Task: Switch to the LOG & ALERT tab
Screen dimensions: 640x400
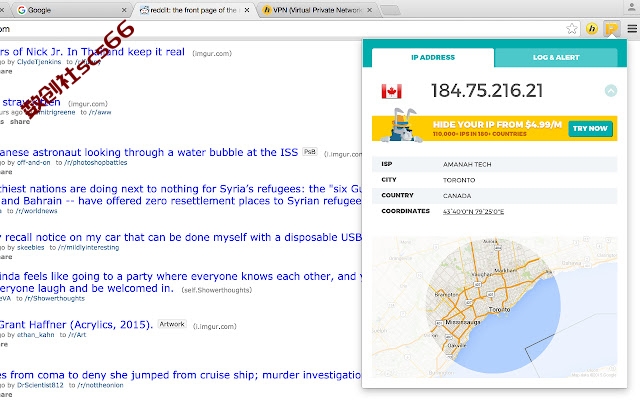Action: point(556,58)
